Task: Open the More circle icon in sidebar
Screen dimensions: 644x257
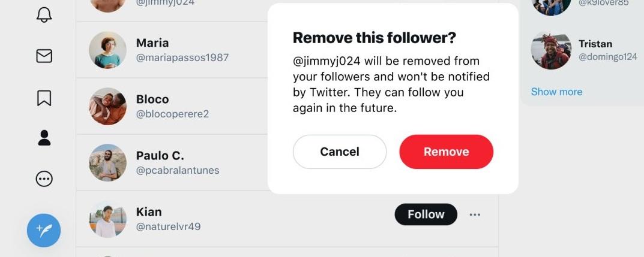Action: [x=44, y=179]
